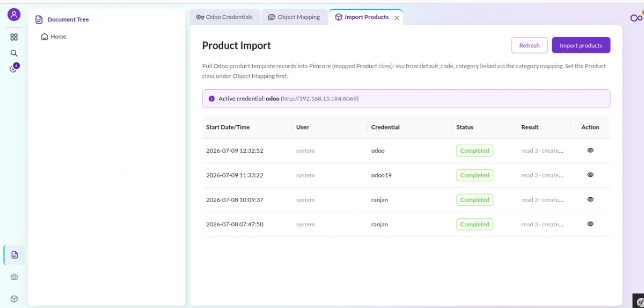Click the Completed badge in 07:47:50 row

click(475, 225)
